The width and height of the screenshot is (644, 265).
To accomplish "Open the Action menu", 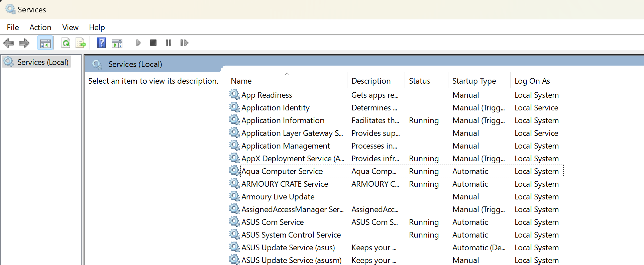I will [40, 27].
